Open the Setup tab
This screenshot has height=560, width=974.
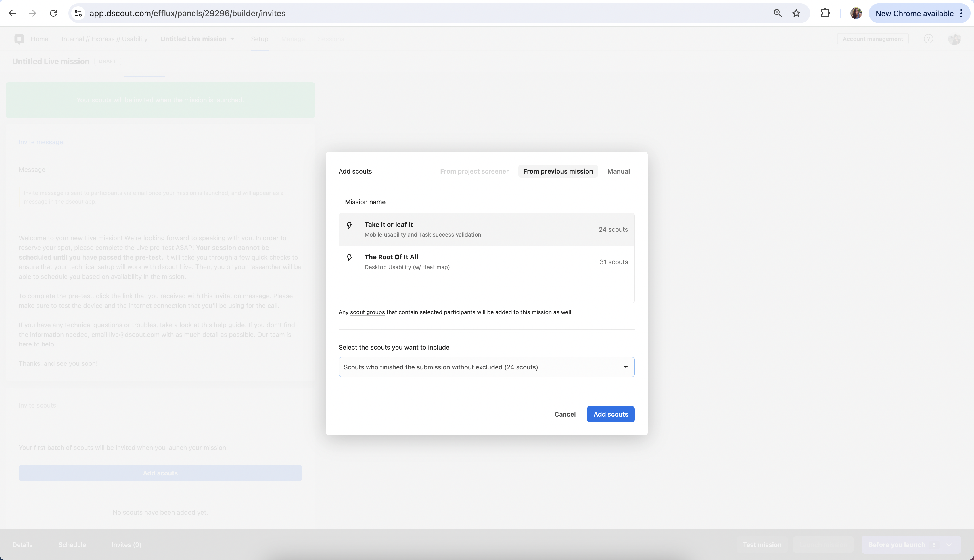pos(260,39)
